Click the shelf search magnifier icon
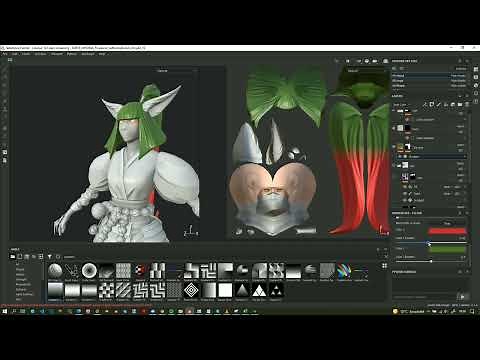Screen dimensions: 480x360 coord(58,257)
